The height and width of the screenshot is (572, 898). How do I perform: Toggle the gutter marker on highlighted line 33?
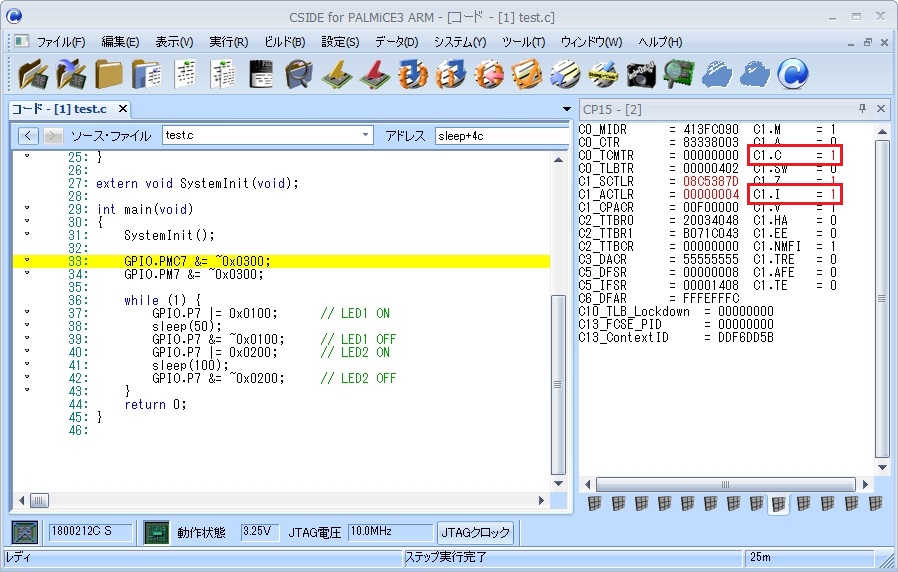[26, 261]
